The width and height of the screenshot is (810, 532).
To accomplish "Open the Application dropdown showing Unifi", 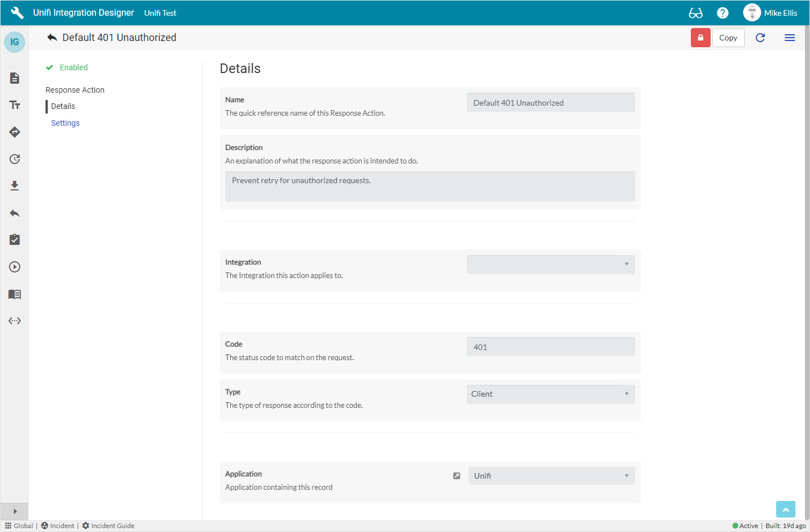I will tap(551, 476).
